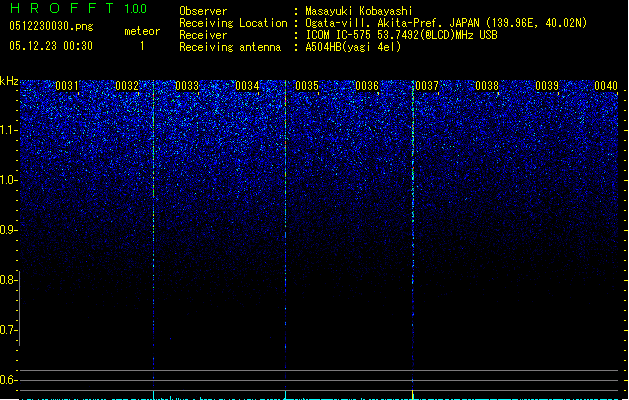Click receiver text ICOM IC-575 53.7492 MHz USB

tap(402, 35)
